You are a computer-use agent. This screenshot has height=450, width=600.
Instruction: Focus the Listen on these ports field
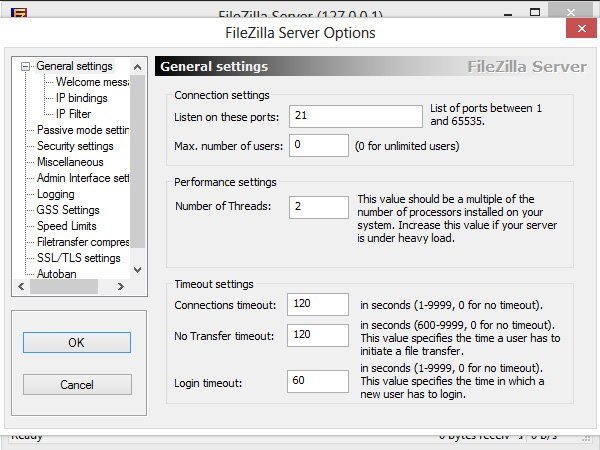(355, 116)
